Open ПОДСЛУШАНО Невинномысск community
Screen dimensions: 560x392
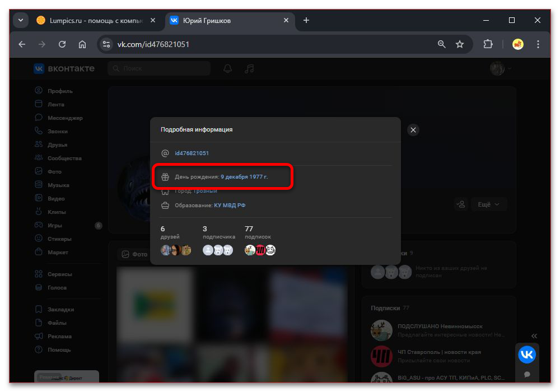tap(440, 326)
